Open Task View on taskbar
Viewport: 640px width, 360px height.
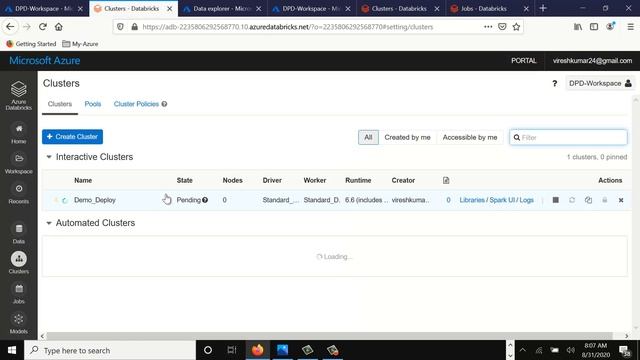tap(232, 350)
